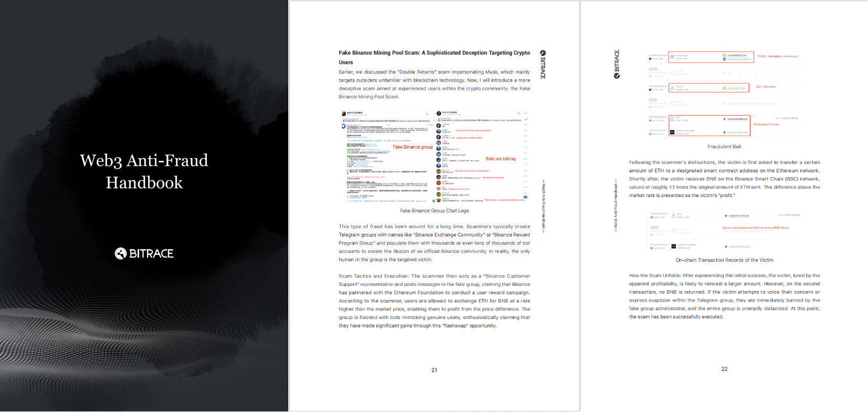Screen dimensions: 868x412
Task: Click page number 21
Action: point(434,370)
